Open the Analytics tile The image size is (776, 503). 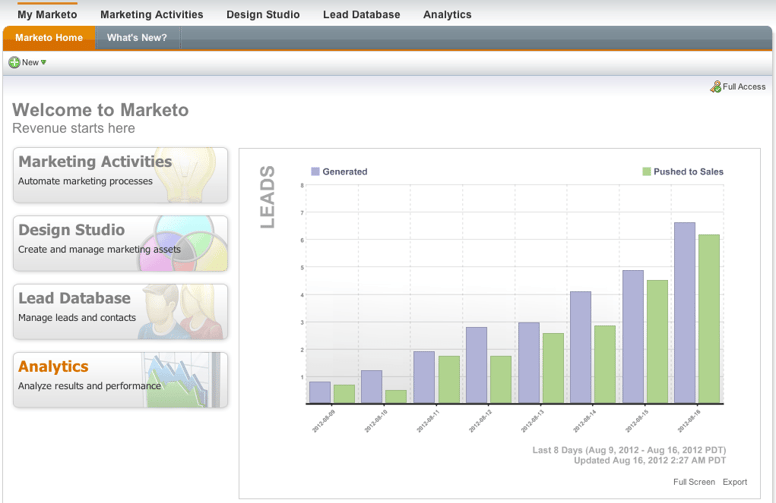pyautogui.click(x=120, y=379)
